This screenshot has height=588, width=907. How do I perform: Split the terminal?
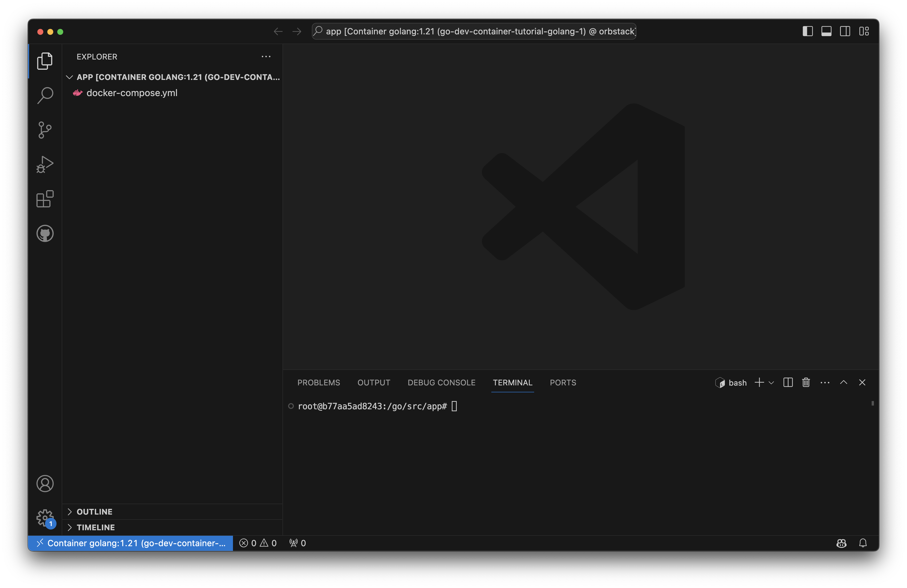coord(788,382)
